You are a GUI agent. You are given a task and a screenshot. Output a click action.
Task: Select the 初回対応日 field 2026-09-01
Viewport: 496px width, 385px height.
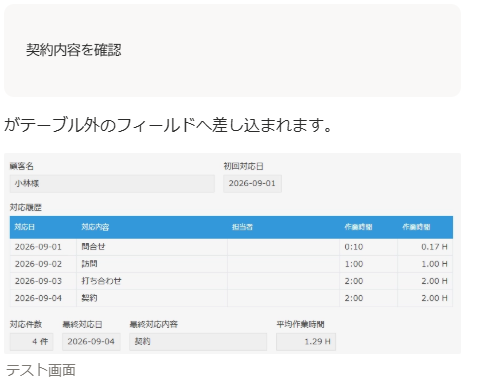[x=252, y=184]
